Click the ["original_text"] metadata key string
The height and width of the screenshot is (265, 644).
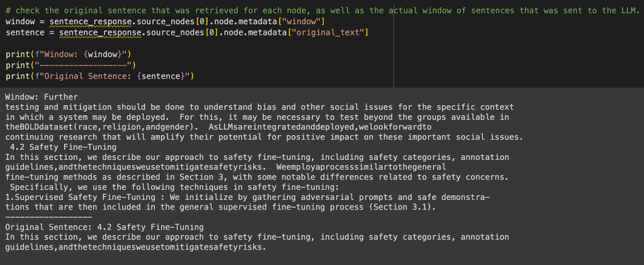[327, 32]
